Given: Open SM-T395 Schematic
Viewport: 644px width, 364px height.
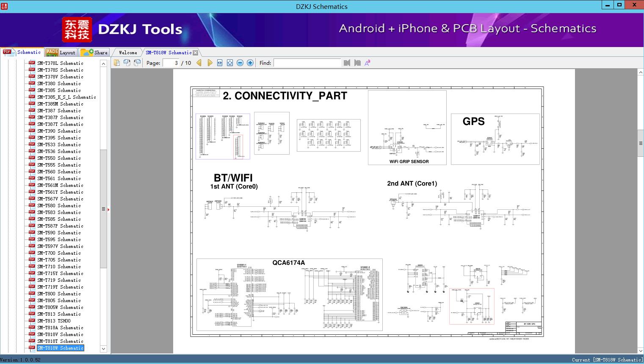Looking at the screenshot, I should click(x=59, y=138).
